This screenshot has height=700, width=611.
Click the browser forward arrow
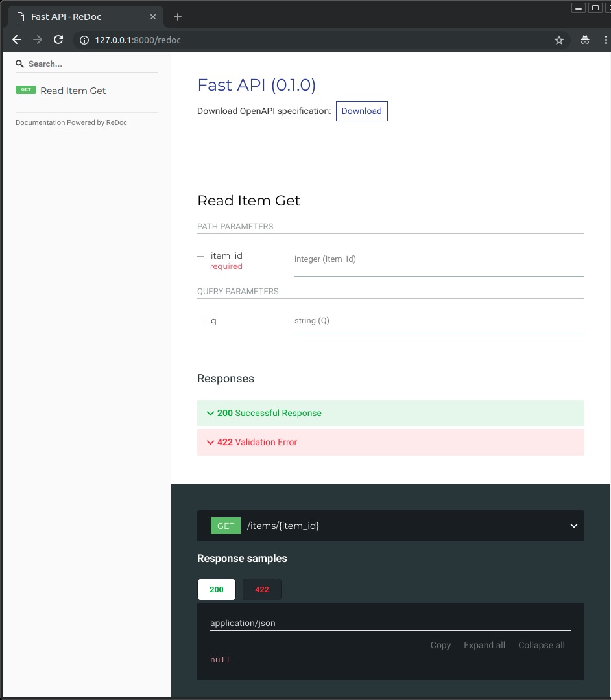pos(38,40)
